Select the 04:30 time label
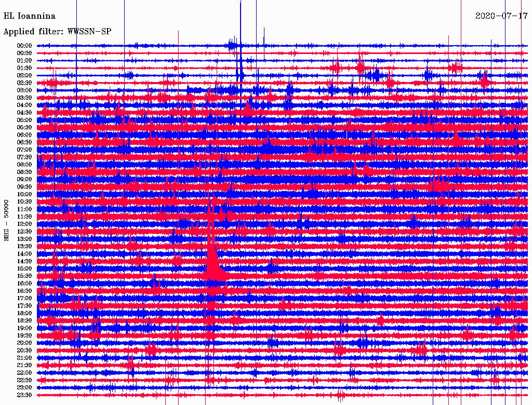This screenshot has width=532, height=405. click(x=24, y=113)
